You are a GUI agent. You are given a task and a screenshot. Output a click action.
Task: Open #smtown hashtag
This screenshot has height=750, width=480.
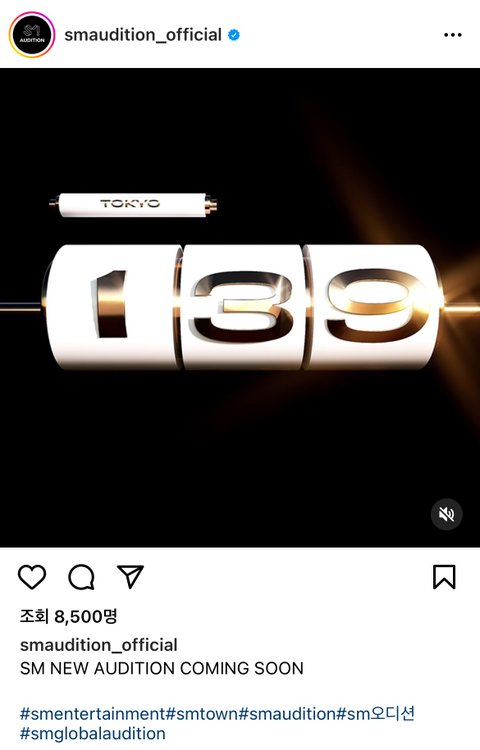202,714
